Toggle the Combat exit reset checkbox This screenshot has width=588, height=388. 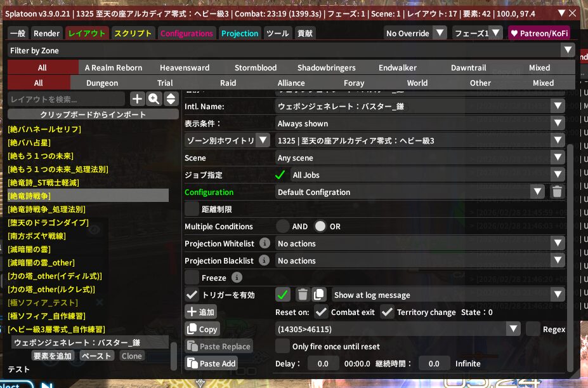[x=321, y=312]
